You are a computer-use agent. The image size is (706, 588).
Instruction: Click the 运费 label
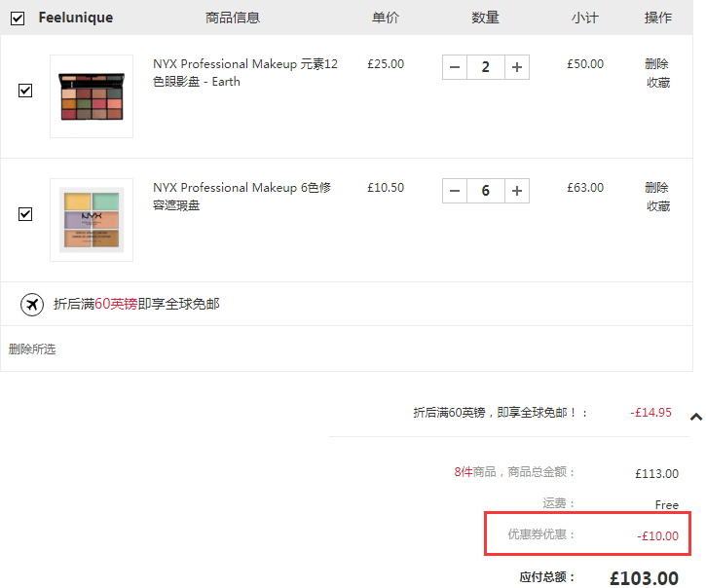tap(559, 503)
